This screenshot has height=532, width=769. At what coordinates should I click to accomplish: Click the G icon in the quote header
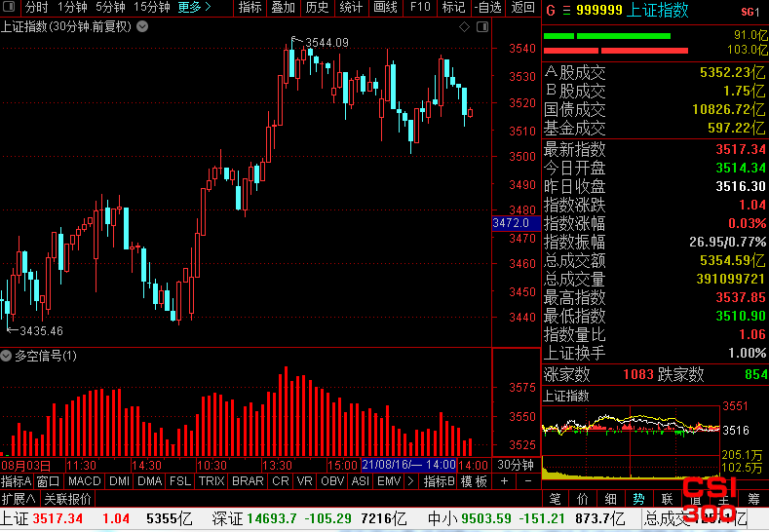[551, 11]
